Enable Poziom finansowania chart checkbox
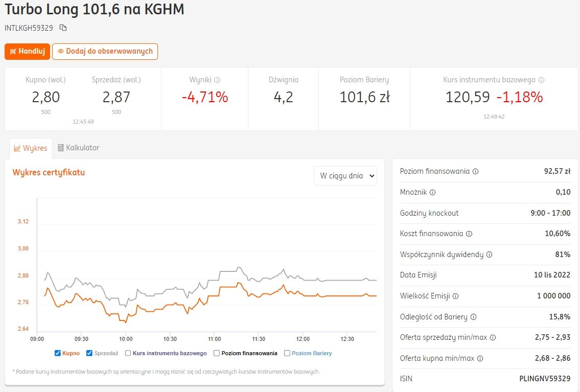The height and width of the screenshot is (392, 580). point(217,353)
